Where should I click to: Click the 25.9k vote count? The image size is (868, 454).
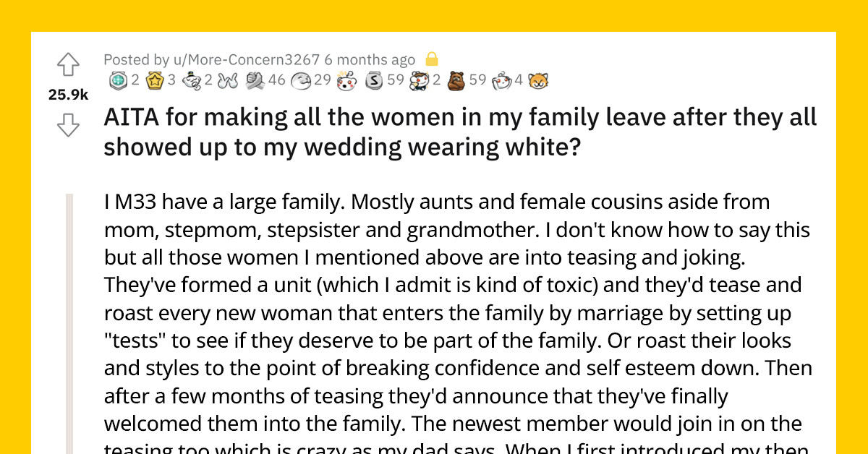[x=67, y=94]
